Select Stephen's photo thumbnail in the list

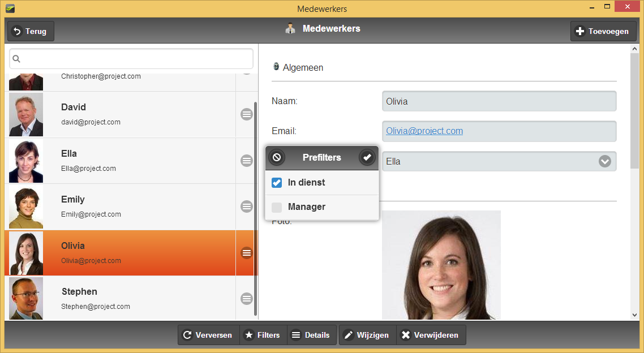26,299
